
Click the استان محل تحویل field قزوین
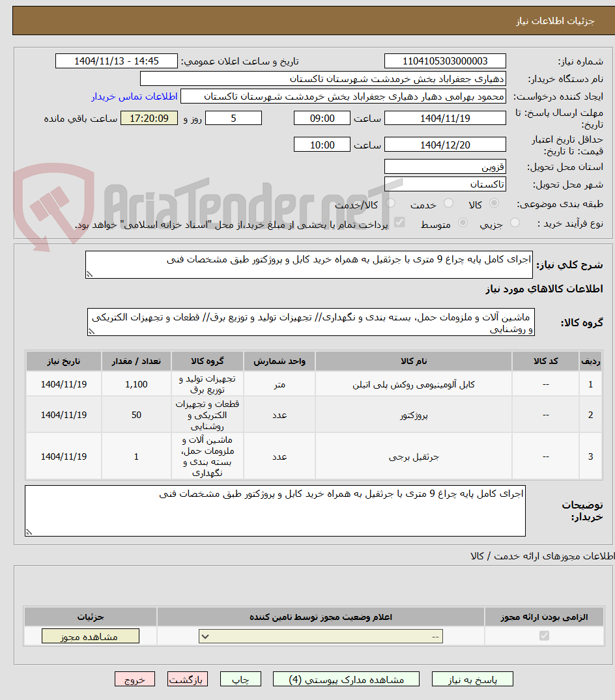tap(445, 167)
